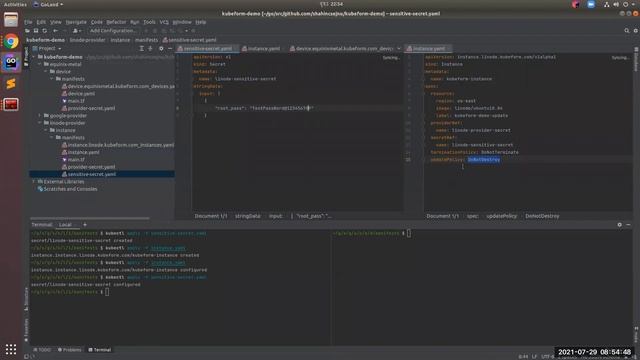Click stringData breadcrumb in left editor
The image size is (640, 360).
247,216
